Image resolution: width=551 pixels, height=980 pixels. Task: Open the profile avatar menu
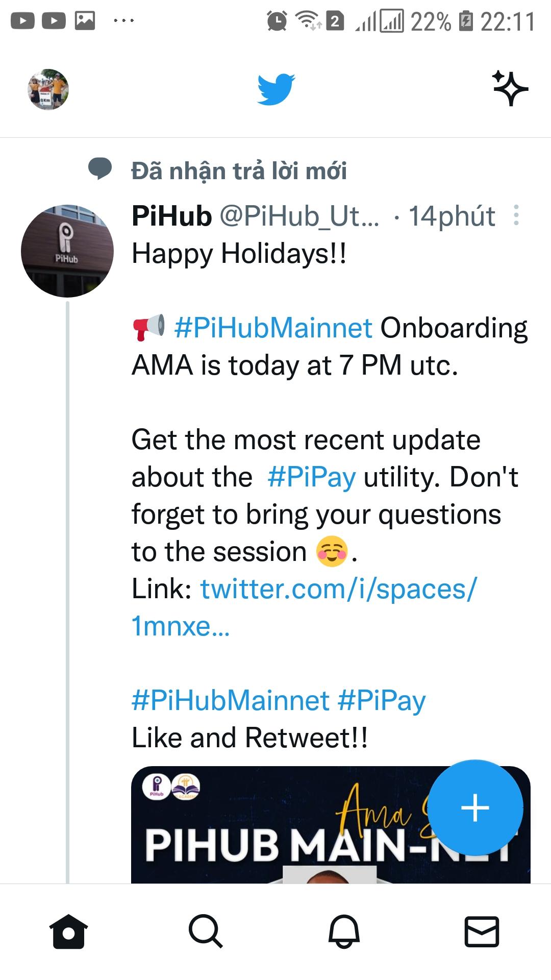(x=48, y=89)
